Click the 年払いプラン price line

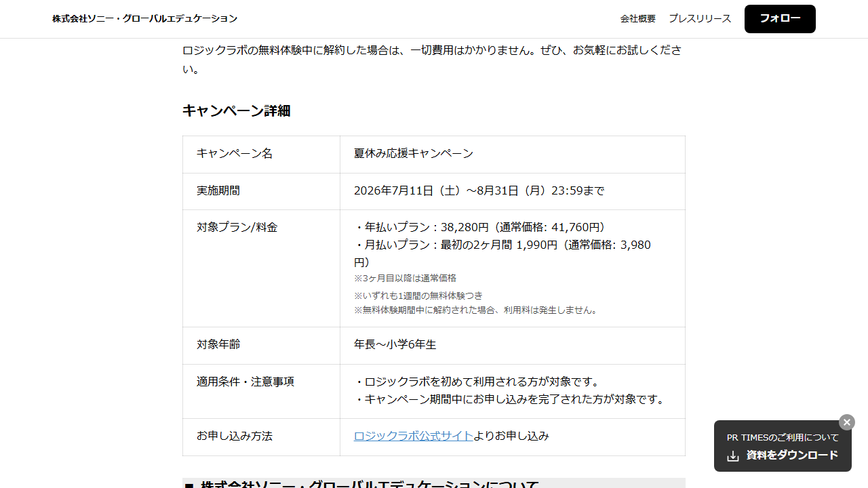[x=479, y=227]
